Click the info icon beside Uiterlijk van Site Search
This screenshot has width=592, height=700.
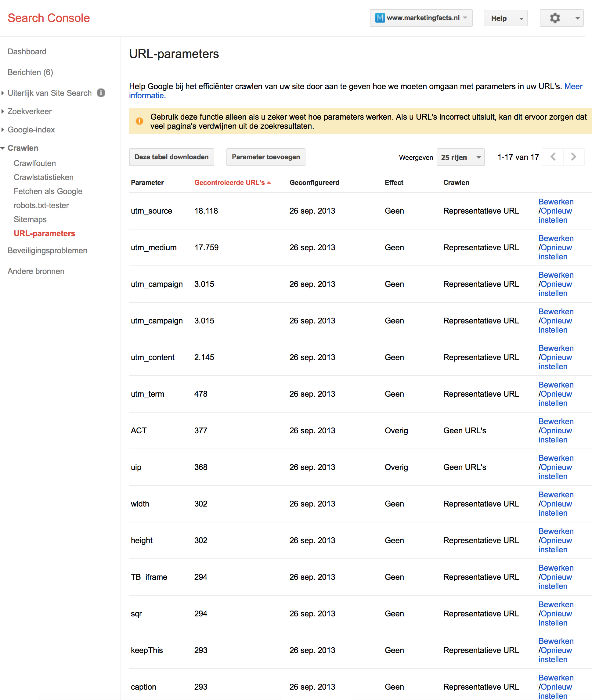pos(101,93)
